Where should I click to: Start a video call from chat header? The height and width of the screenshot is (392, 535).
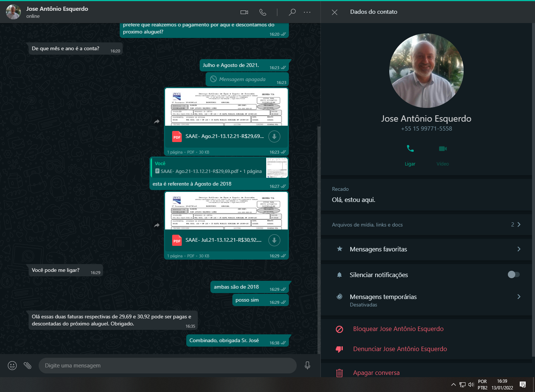coord(244,12)
